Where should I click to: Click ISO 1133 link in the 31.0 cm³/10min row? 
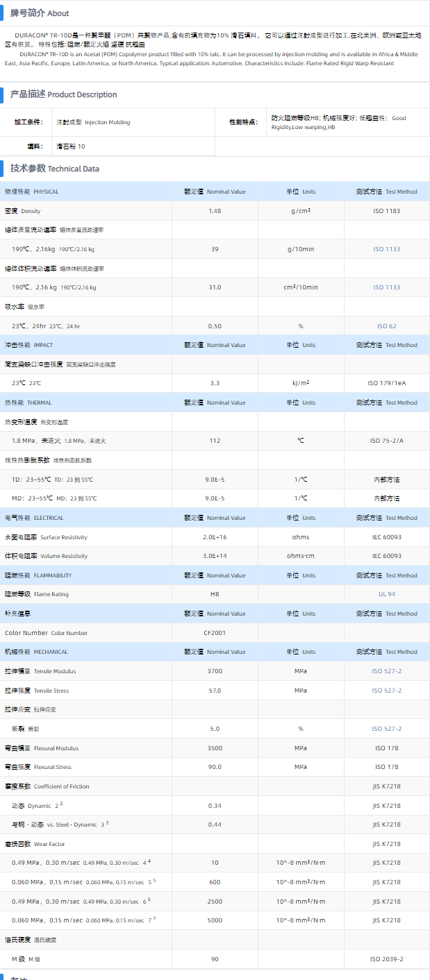coord(386,287)
